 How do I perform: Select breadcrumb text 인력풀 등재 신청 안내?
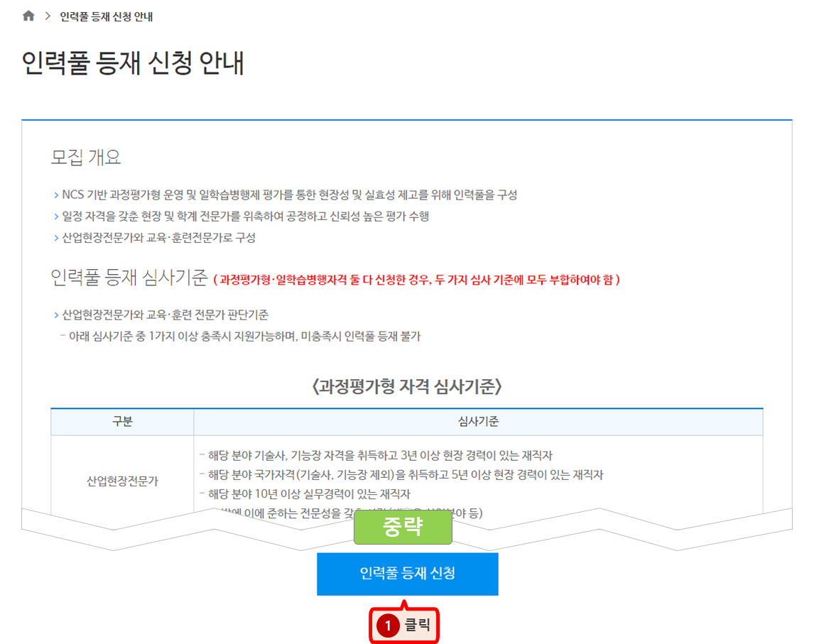click(x=106, y=16)
